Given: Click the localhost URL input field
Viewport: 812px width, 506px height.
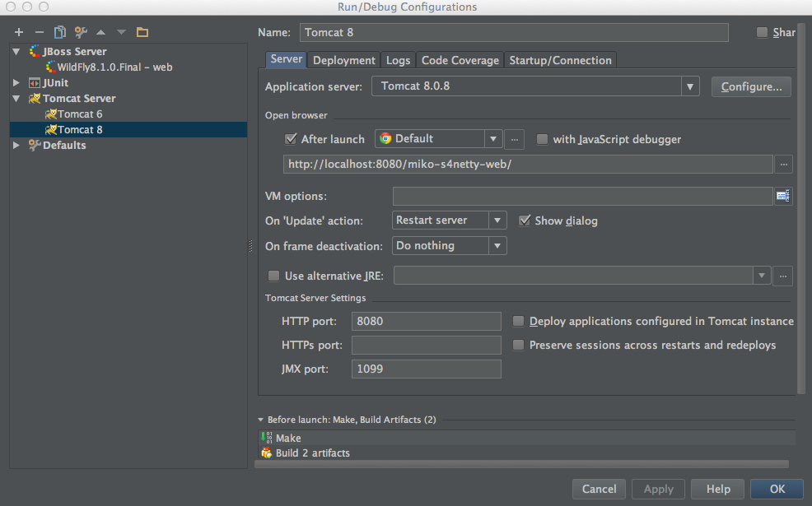Looking at the screenshot, I should [x=528, y=165].
